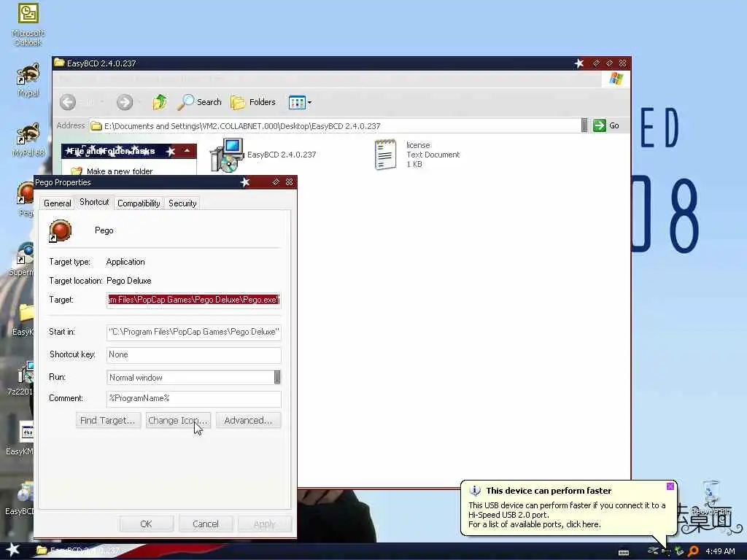This screenshot has width=747, height=560.
Task: Click the Start in field
Action: click(193, 332)
